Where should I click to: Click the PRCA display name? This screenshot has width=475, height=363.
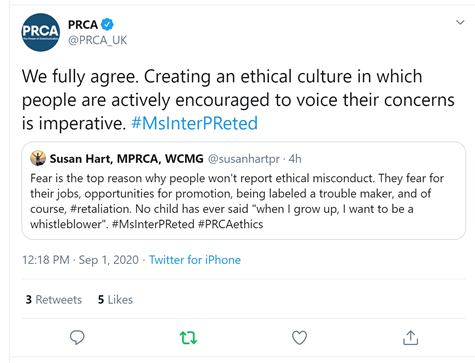pos(83,25)
